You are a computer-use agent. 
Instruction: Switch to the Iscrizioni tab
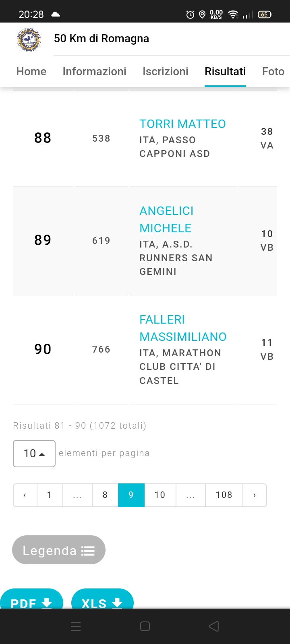pos(166,72)
